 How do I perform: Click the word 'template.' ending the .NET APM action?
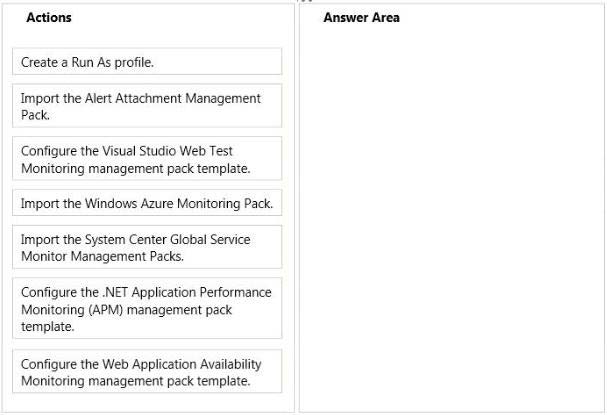[x=48, y=327]
